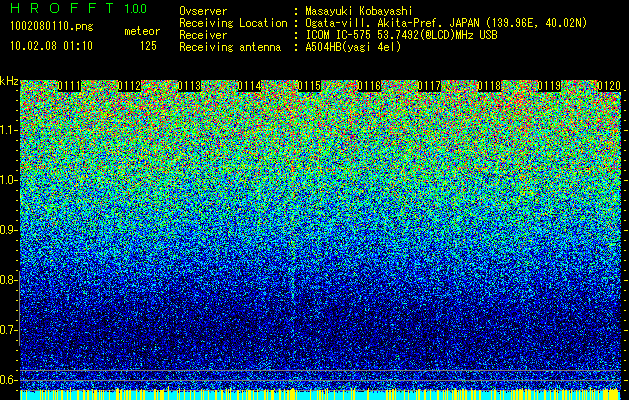
Task: Click the meteor label
Action: [x=142, y=31]
